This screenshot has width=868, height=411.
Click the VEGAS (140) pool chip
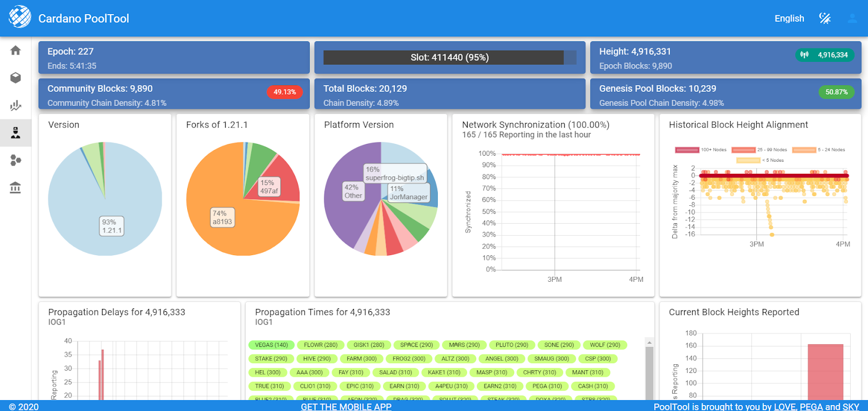[x=271, y=345]
